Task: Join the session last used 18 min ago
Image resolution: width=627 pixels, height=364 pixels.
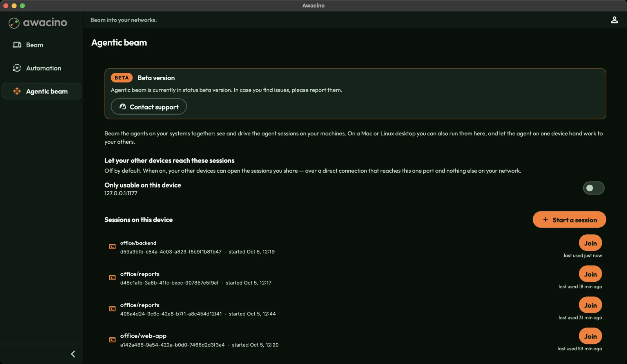Action: 590,274
